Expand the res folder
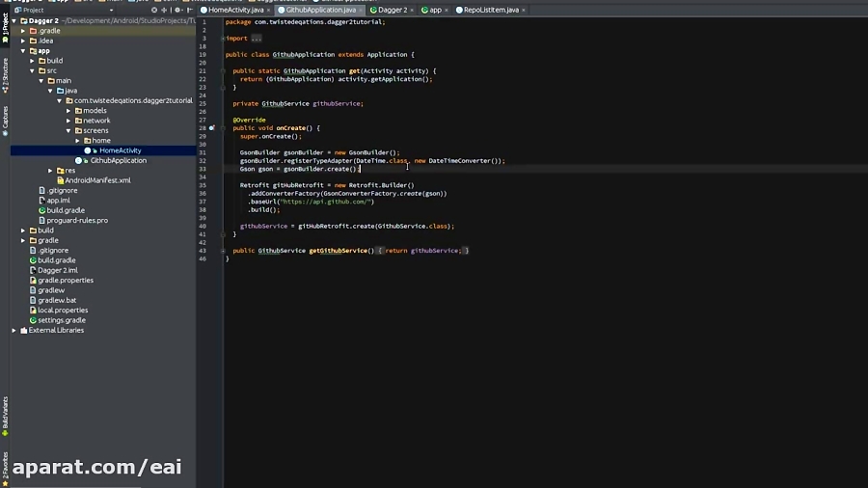 [50, 171]
